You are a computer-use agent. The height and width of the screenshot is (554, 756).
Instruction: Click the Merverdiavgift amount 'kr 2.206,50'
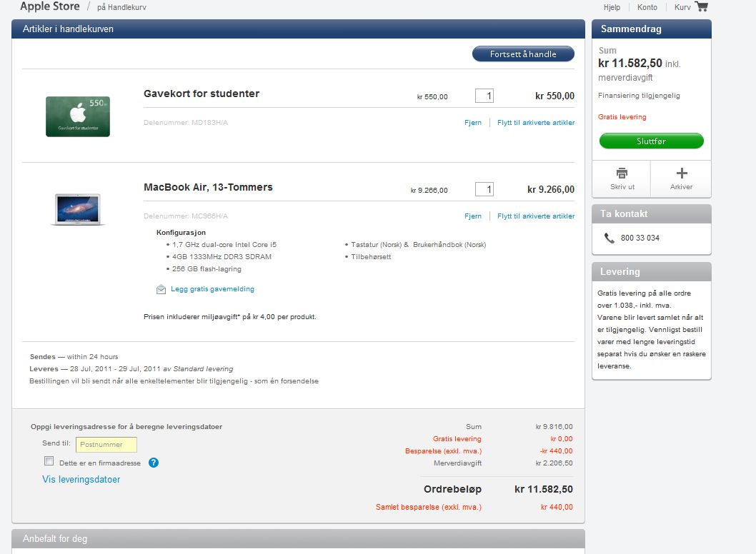pos(554,463)
